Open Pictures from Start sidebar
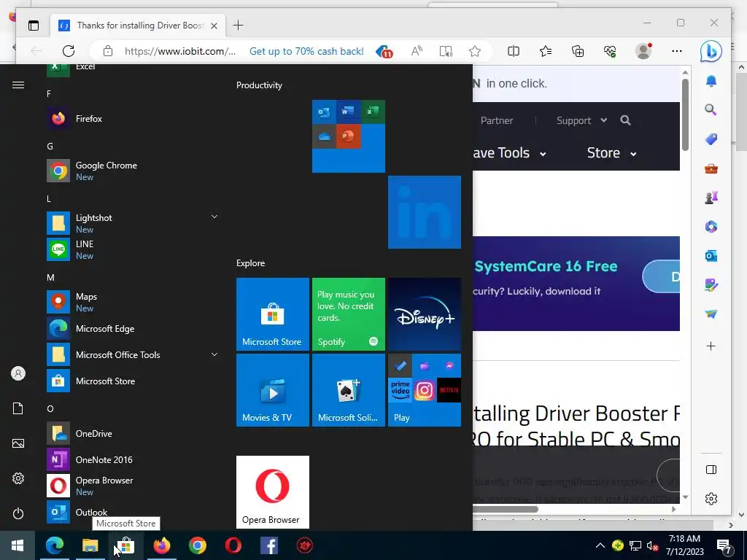Viewport: 747px width, 560px height. coord(18,443)
